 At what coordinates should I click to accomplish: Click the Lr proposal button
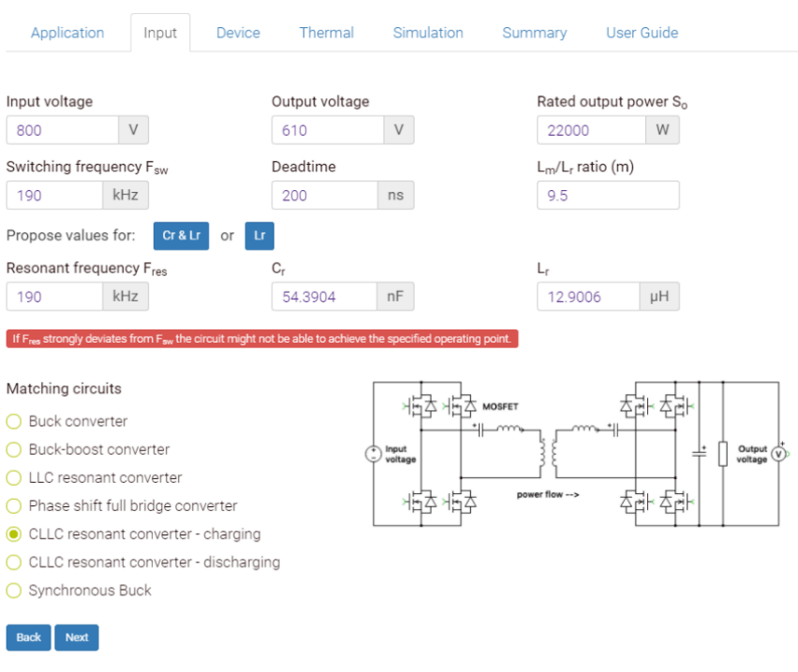pos(259,236)
